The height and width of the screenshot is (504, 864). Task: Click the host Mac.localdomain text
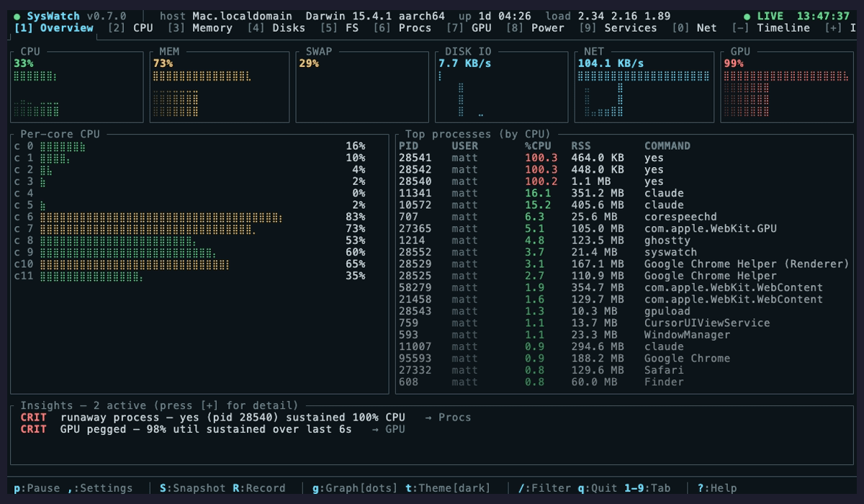(x=226, y=16)
